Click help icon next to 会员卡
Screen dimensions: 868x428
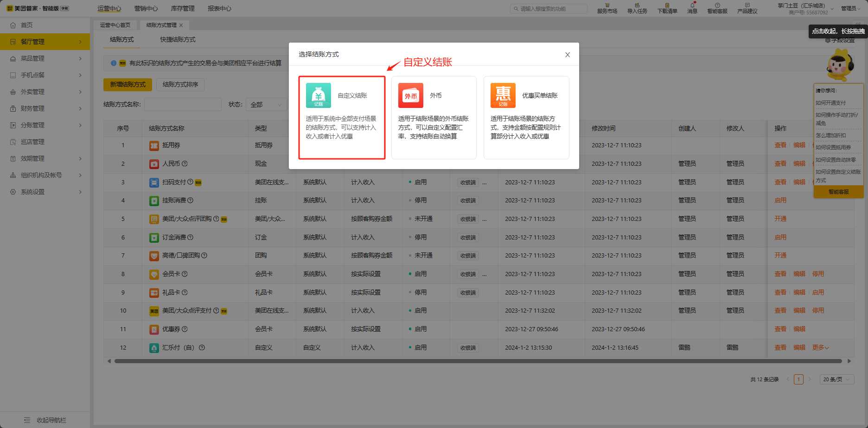coord(185,274)
